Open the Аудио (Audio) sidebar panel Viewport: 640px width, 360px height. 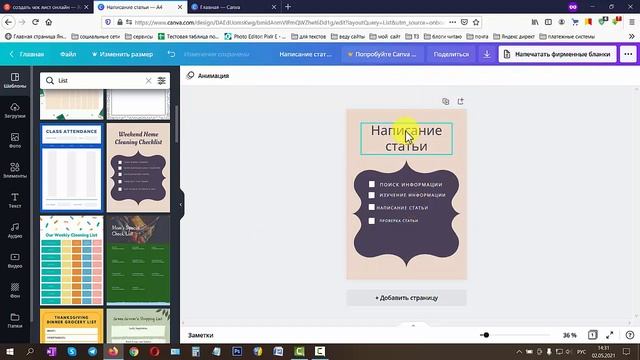point(15,230)
